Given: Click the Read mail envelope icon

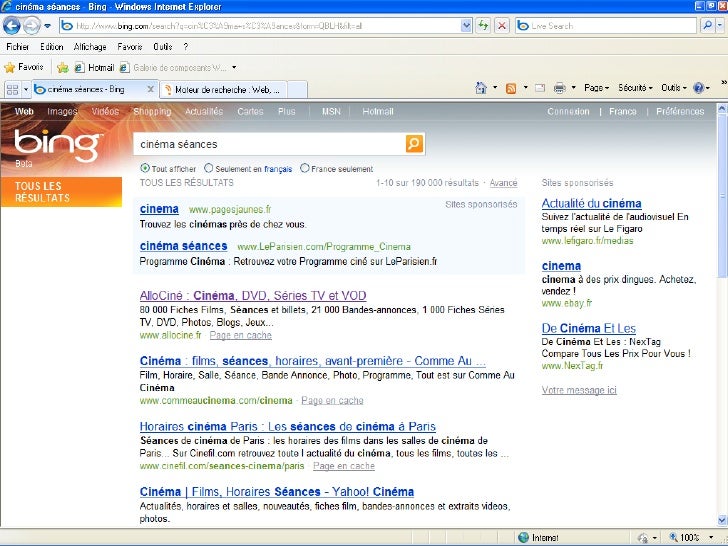Looking at the screenshot, I should (540, 88).
